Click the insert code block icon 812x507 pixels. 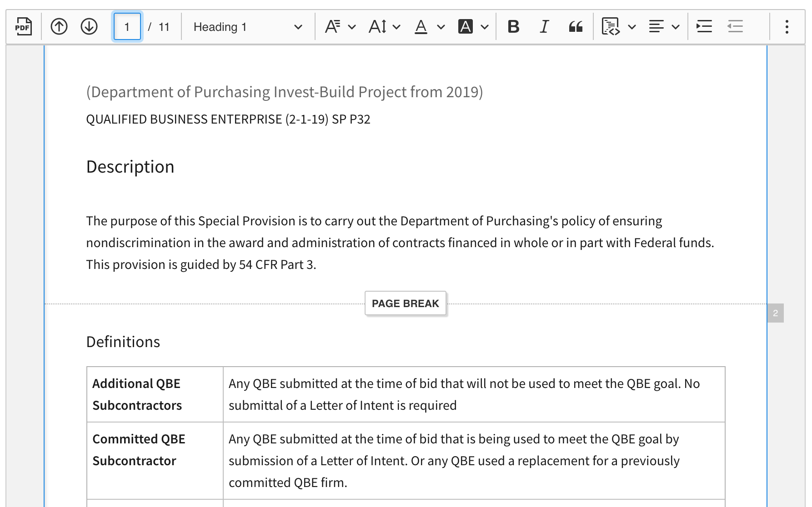point(611,27)
